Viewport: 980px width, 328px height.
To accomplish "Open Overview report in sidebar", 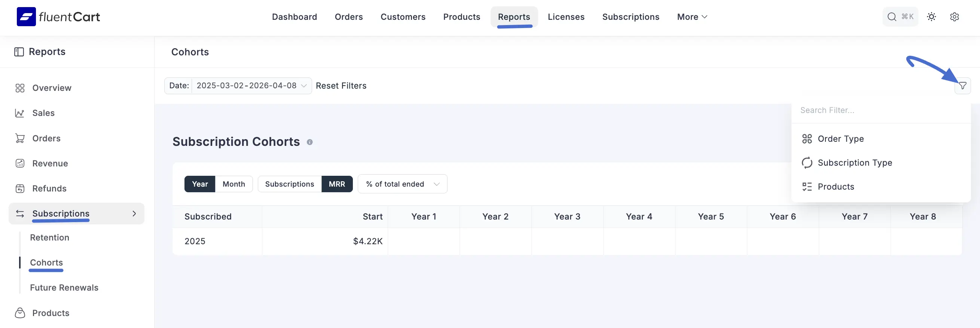I will coord(52,88).
